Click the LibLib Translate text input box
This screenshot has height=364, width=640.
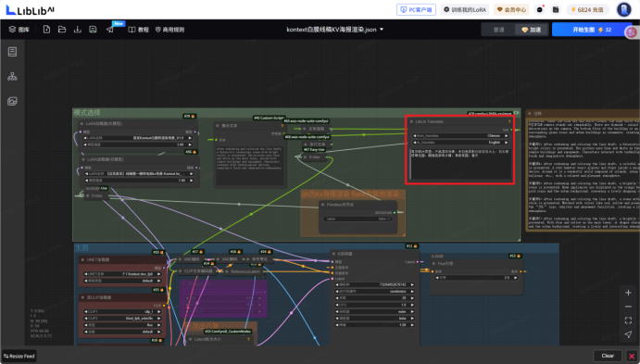click(460, 164)
